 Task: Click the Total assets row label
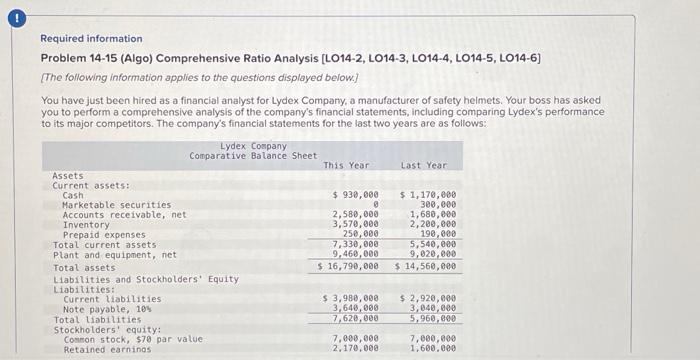[84, 268]
